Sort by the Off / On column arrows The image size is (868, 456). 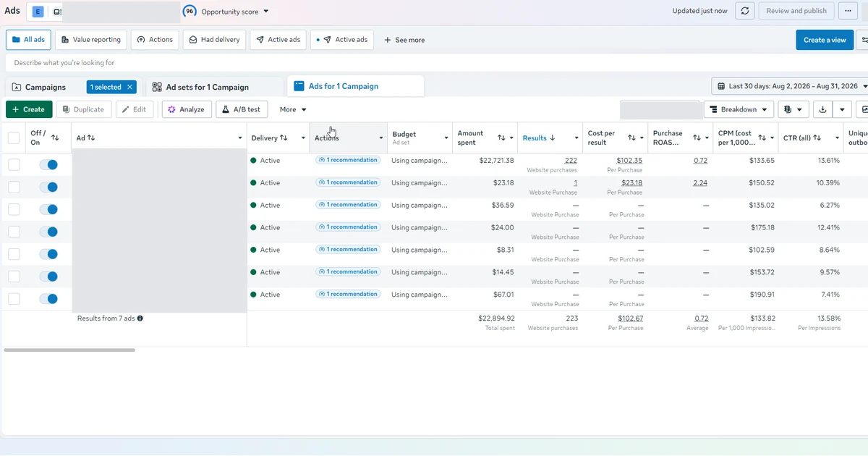[55, 138]
